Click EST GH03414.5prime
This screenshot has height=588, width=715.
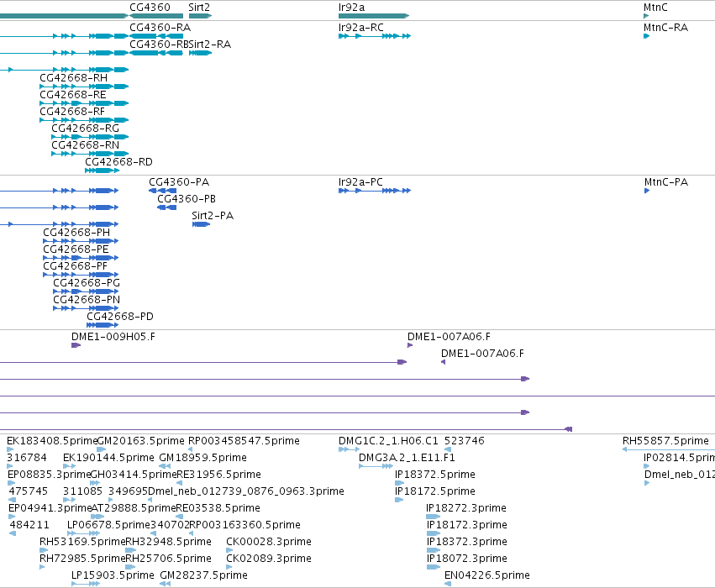click(134, 475)
